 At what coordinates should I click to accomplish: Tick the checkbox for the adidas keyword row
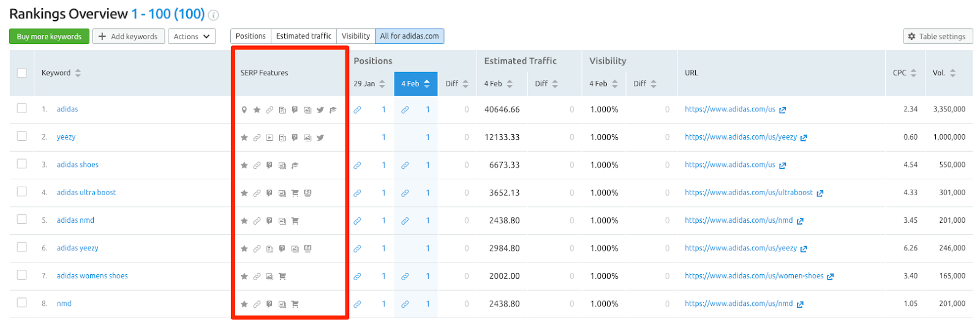pos(22,108)
